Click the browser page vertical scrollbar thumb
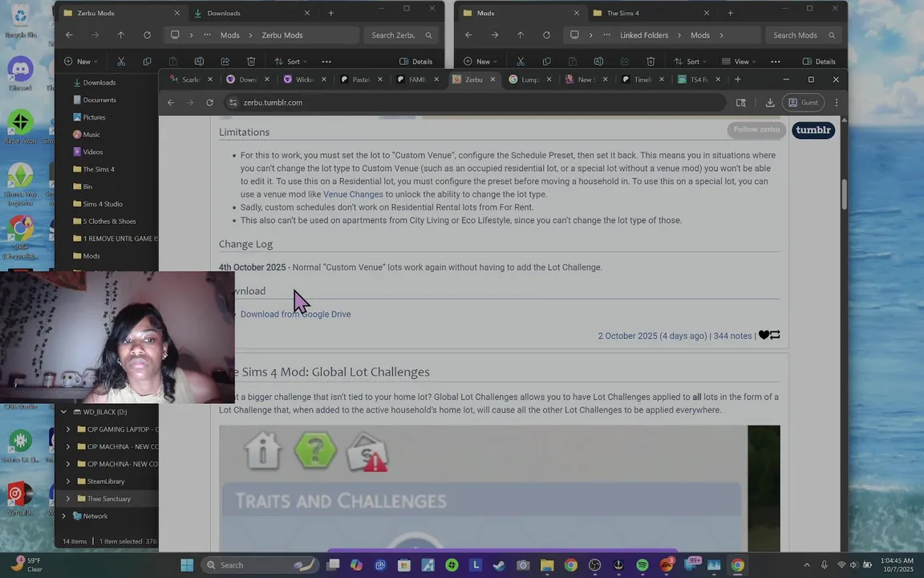This screenshot has width=924, height=578. [x=844, y=194]
